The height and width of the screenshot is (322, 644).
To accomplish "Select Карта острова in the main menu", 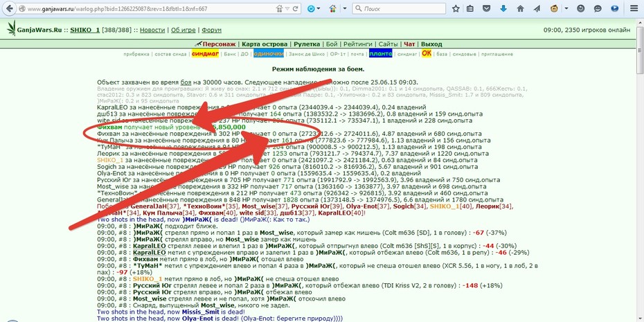I will click(x=265, y=44).
